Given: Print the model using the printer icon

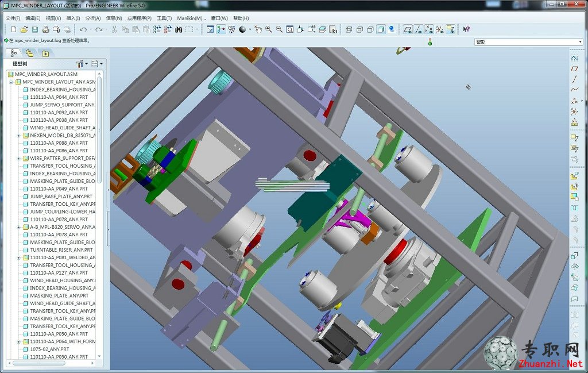Looking at the screenshot, I should pos(46,29).
